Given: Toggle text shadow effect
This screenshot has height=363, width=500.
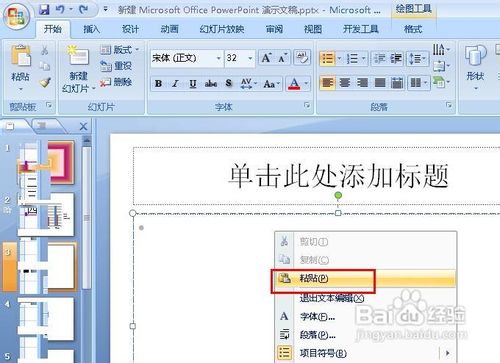Looking at the screenshot, I should click(228, 83).
